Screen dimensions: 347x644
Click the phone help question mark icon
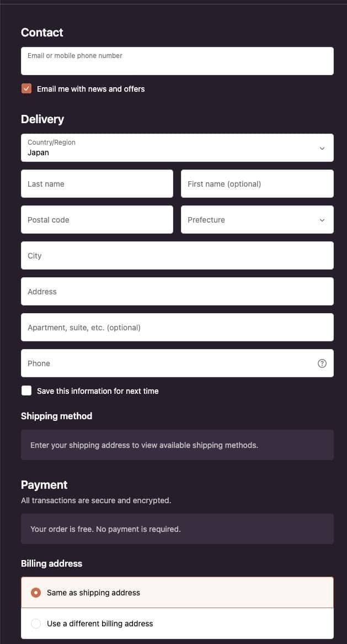click(x=322, y=363)
